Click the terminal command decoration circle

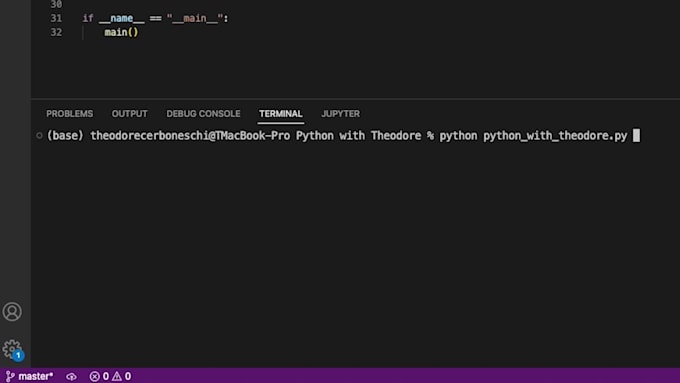pyautogui.click(x=39, y=136)
